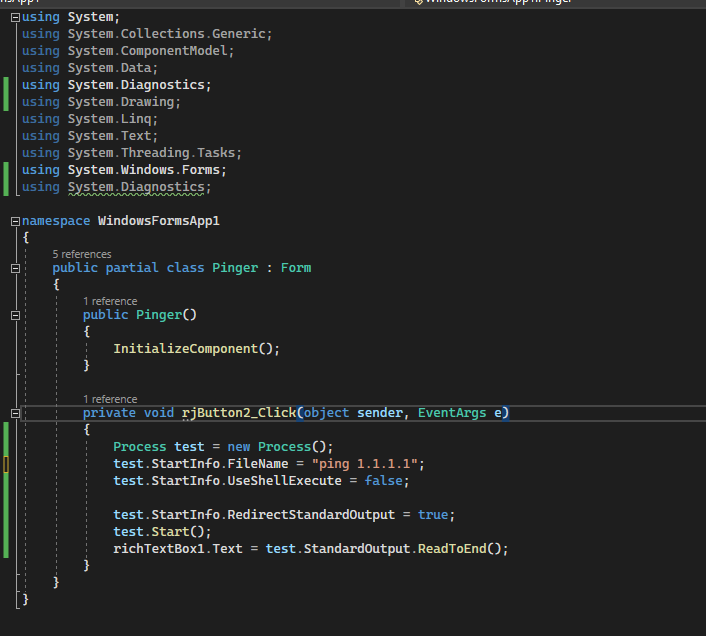Click 'richTextBox1.Text' in the last statement
The width and height of the screenshot is (706, 636).
178,549
